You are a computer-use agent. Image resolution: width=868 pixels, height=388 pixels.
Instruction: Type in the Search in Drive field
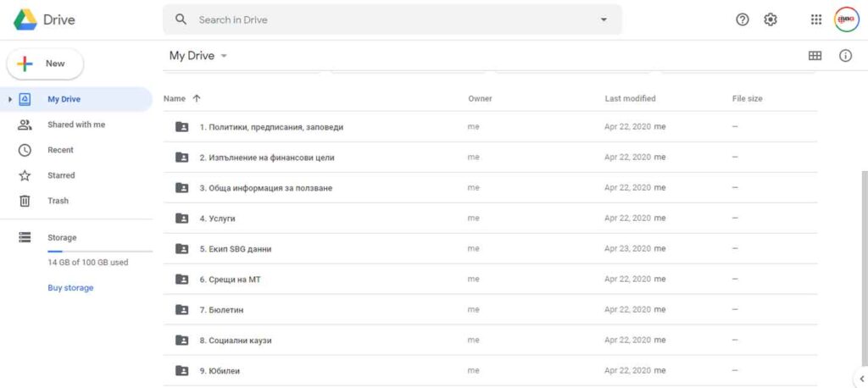[392, 19]
